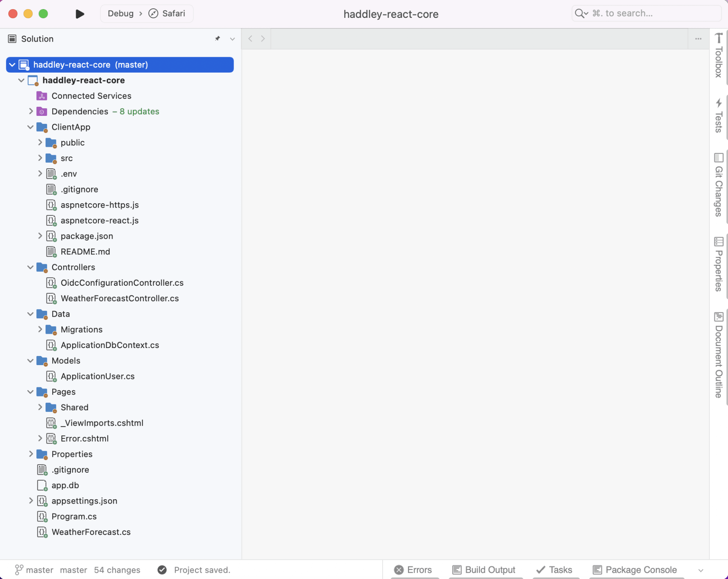
Task: Open the Tests side panel
Action: coord(718,115)
